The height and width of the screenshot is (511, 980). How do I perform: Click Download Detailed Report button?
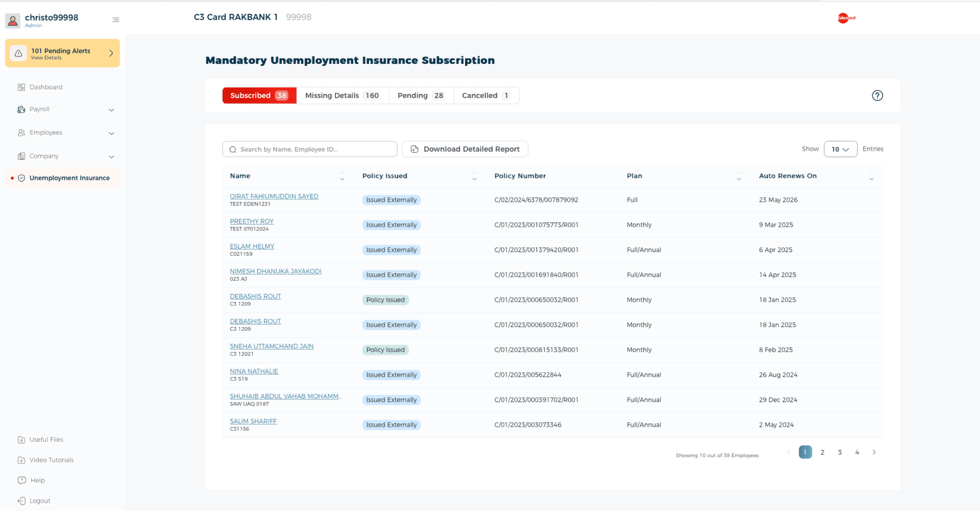click(x=465, y=149)
